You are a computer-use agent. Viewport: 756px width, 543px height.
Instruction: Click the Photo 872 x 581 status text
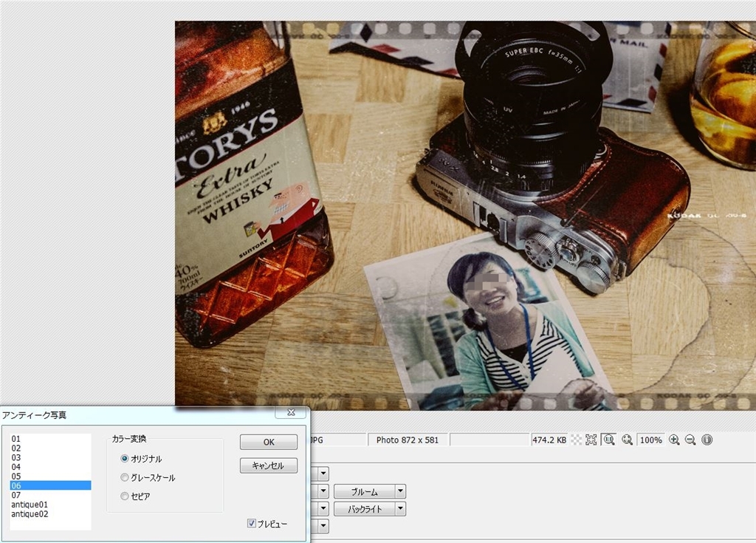point(408,440)
